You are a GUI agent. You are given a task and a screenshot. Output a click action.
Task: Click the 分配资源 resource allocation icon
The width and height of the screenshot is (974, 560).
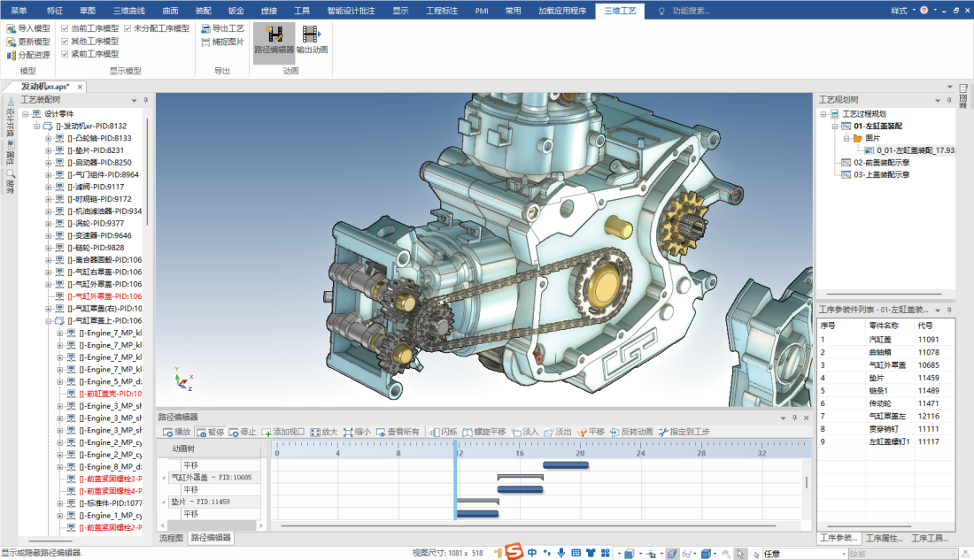(x=12, y=55)
